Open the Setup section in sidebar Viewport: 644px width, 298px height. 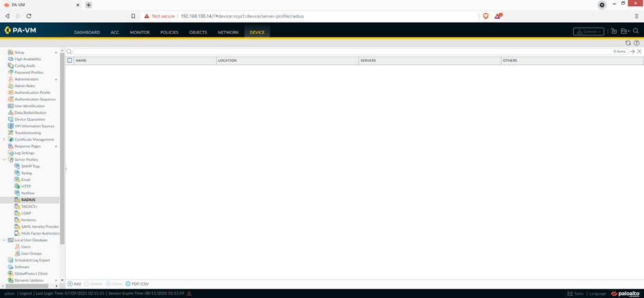(x=19, y=52)
